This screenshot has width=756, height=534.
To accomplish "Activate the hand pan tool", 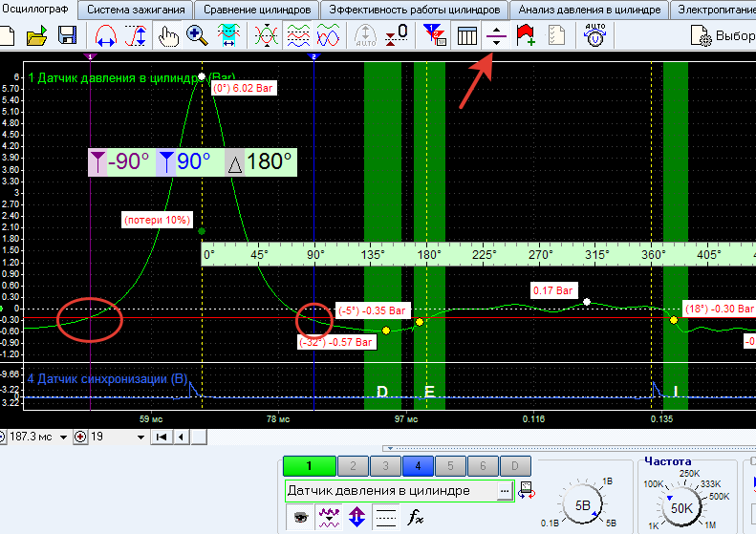I will click(x=168, y=35).
